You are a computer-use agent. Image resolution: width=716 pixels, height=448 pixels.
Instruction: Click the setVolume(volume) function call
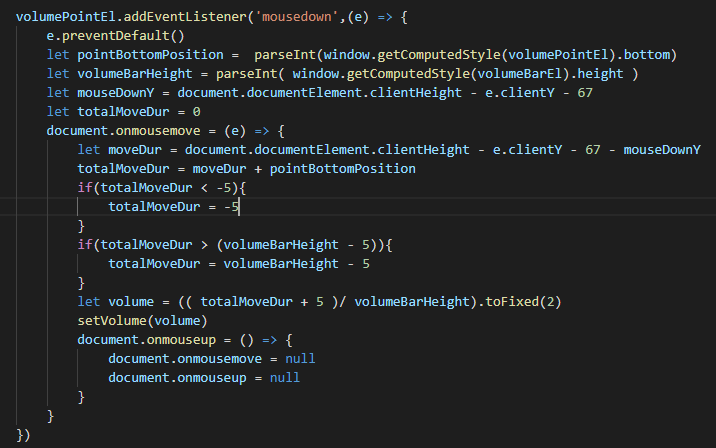pyautogui.click(x=143, y=320)
